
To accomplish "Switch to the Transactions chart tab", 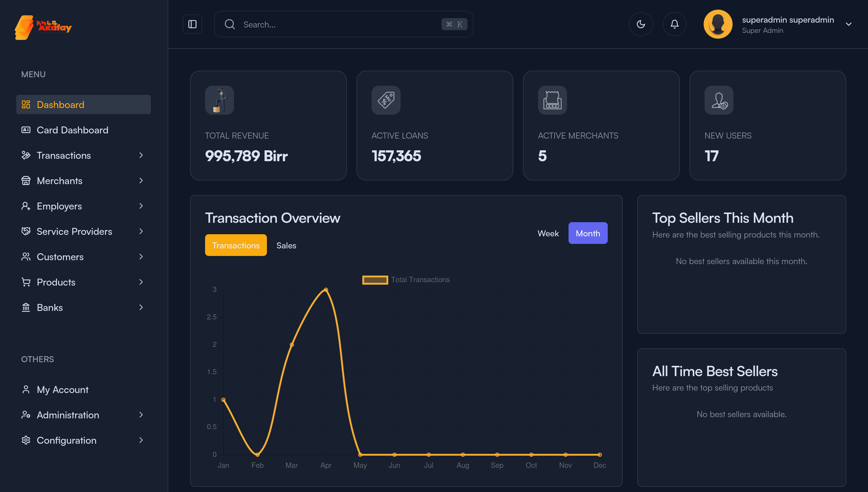I will tap(236, 245).
